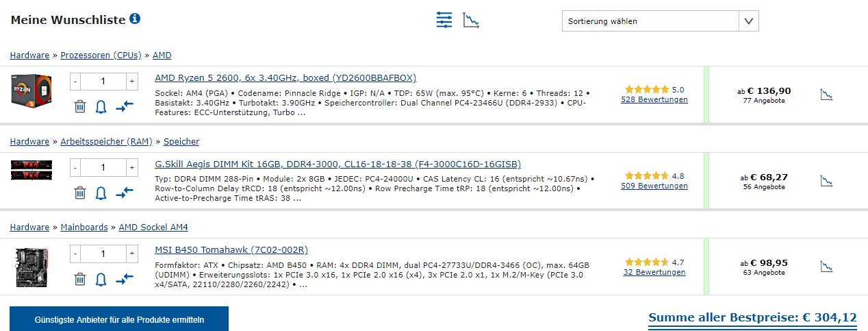Click quantity field of AMD Ryzen 5 2600
The image size is (868, 331).
(103, 81)
